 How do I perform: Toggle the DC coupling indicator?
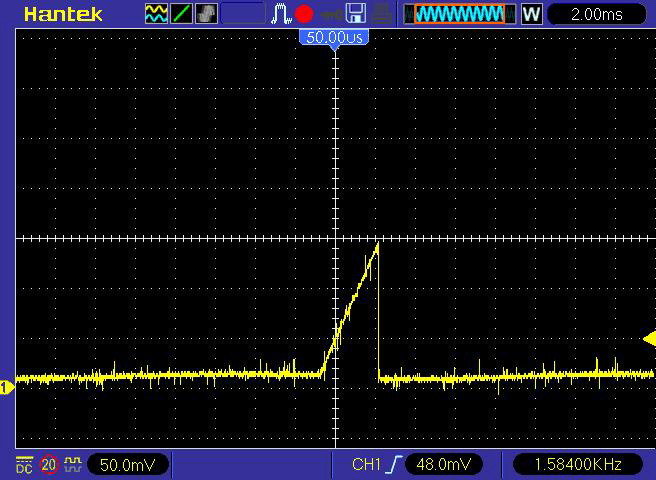click(x=25, y=464)
